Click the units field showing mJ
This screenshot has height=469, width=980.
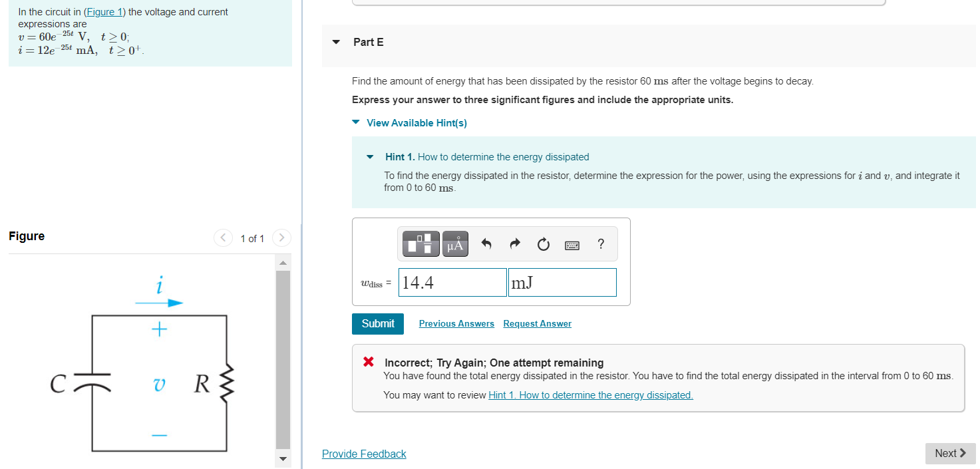(562, 283)
